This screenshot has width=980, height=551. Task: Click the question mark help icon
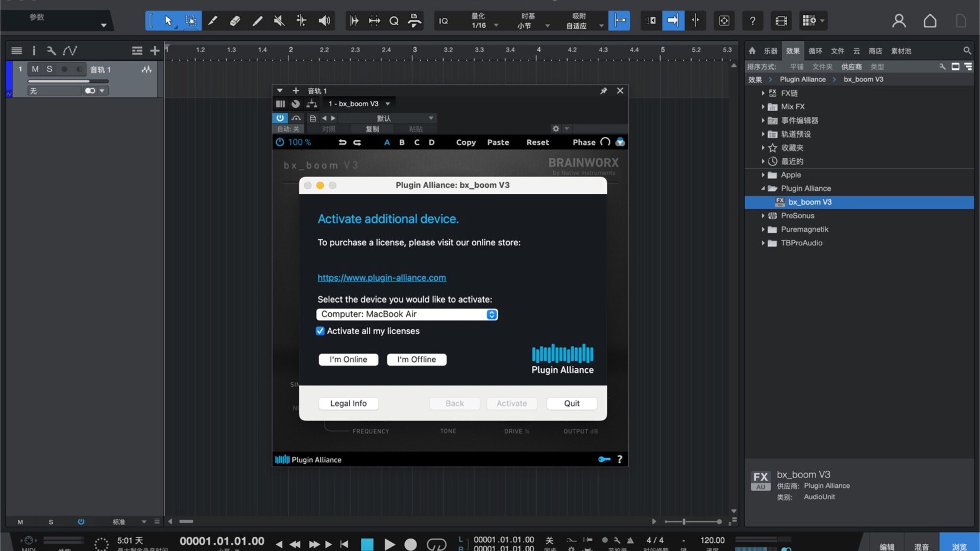tap(752, 21)
